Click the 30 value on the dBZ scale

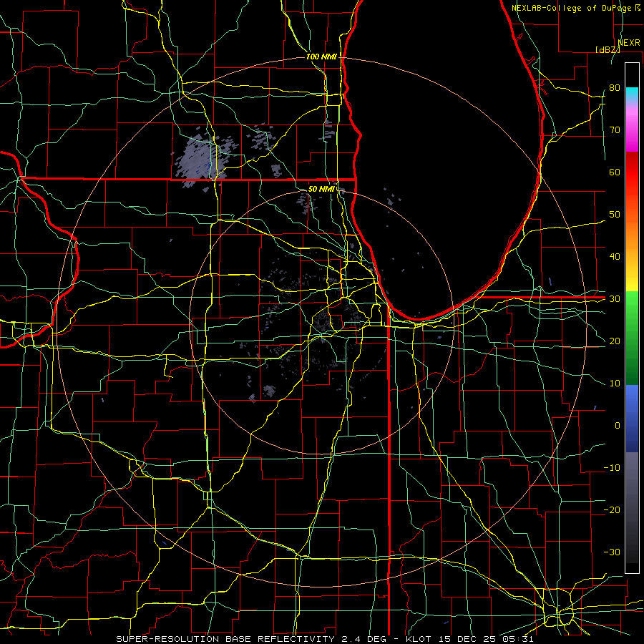pos(615,299)
